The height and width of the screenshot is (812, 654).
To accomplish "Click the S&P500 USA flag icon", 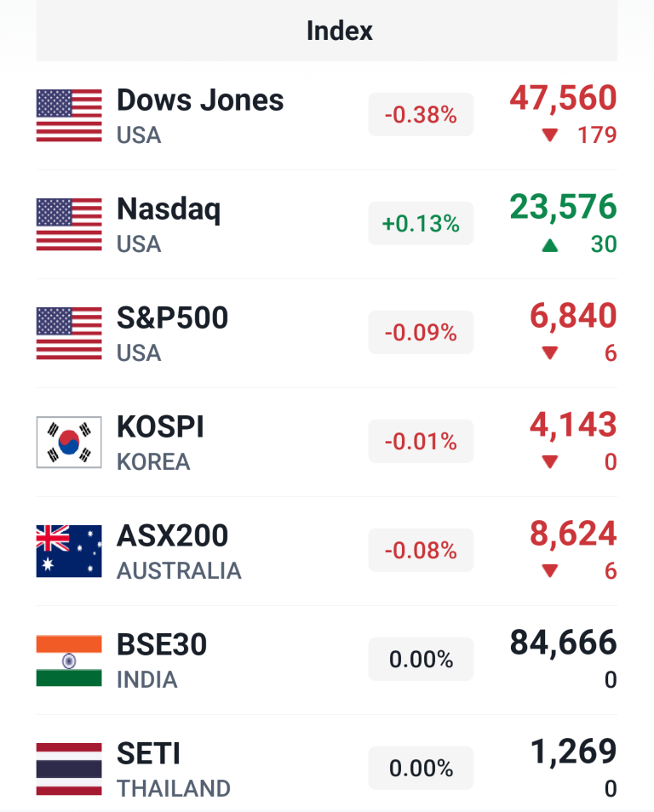I will point(69,333).
